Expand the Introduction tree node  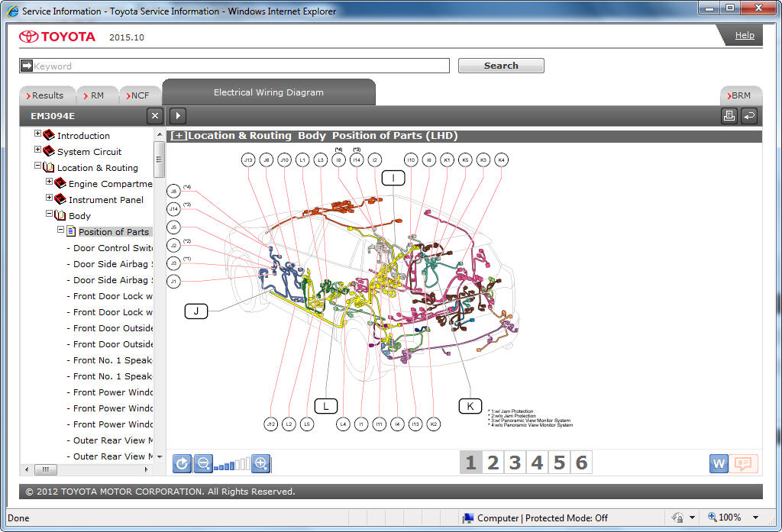click(x=37, y=133)
